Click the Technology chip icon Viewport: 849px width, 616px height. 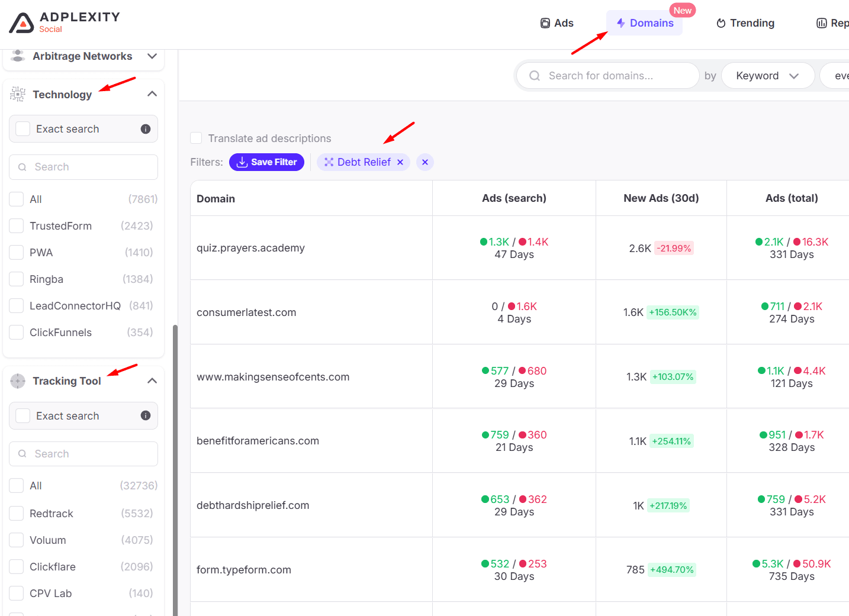pyautogui.click(x=18, y=94)
